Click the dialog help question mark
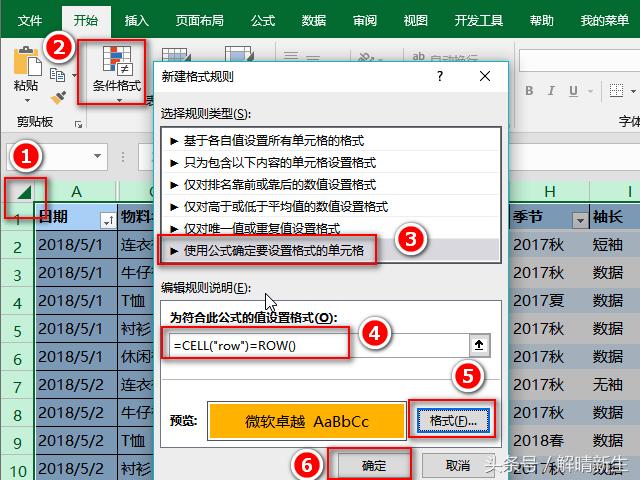The height and width of the screenshot is (480, 640). [x=440, y=76]
